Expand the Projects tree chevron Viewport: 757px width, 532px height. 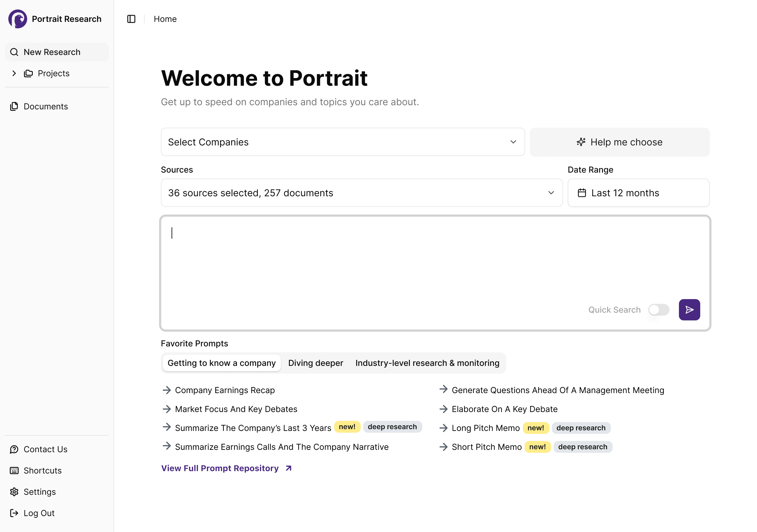14,73
